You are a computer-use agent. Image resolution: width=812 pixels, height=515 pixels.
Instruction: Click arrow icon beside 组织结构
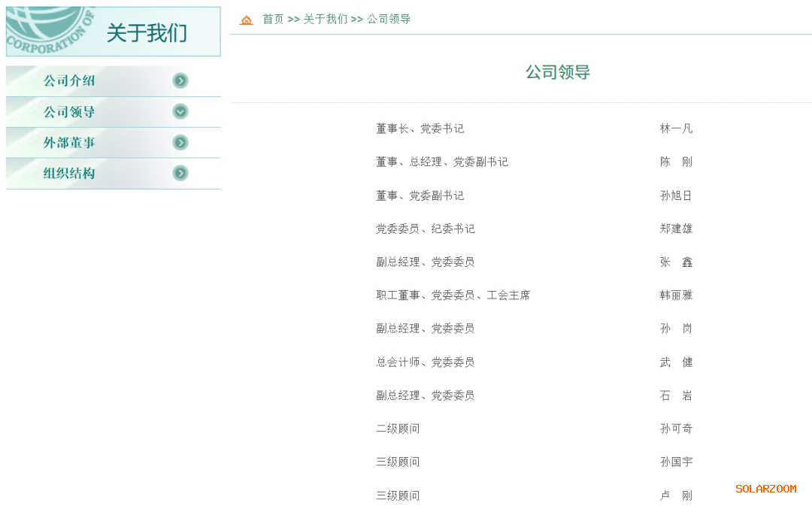tap(180, 174)
